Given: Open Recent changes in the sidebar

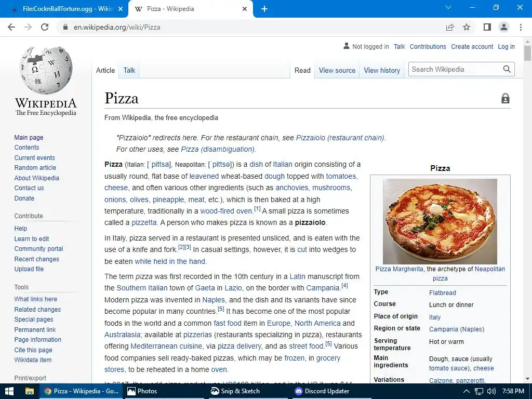Looking at the screenshot, I should (x=37, y=259).
